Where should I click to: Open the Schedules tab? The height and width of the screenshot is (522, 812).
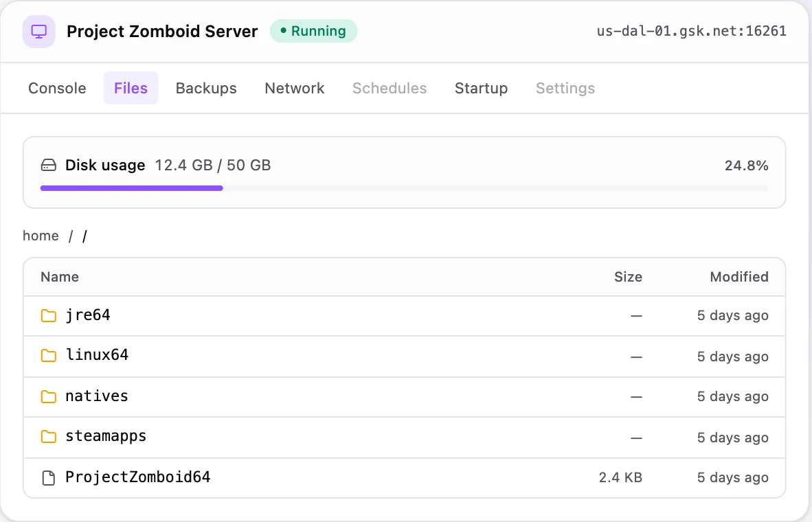[390, 88]
